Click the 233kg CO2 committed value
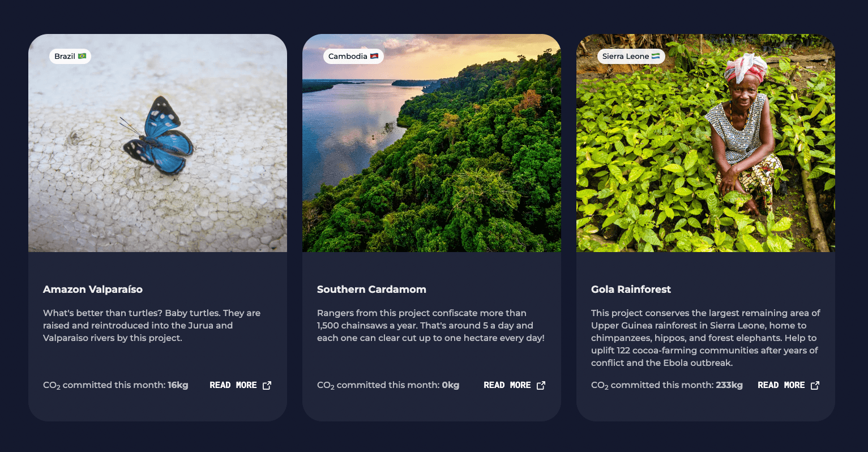Viewport: 868px width, 452px height. tap(729, 385)
